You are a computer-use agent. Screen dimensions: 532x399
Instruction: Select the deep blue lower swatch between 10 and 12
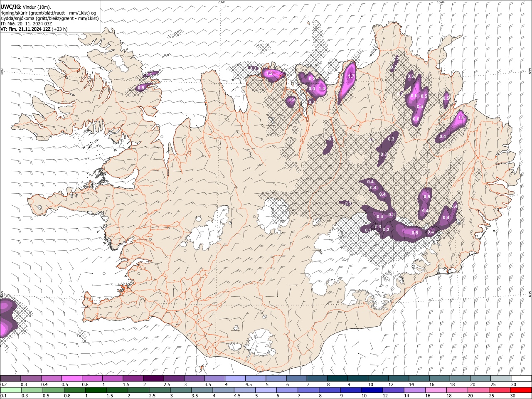(x=372, y=390)
